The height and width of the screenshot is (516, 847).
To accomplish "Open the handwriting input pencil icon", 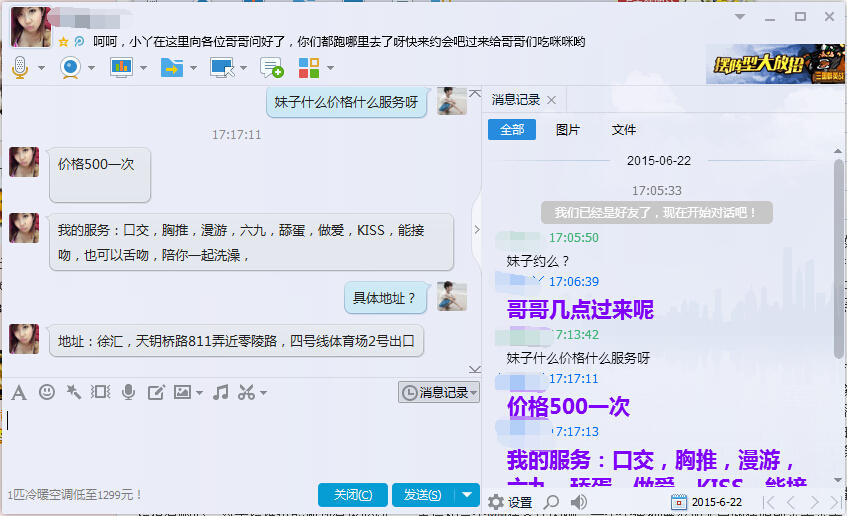I will (156, 392).
